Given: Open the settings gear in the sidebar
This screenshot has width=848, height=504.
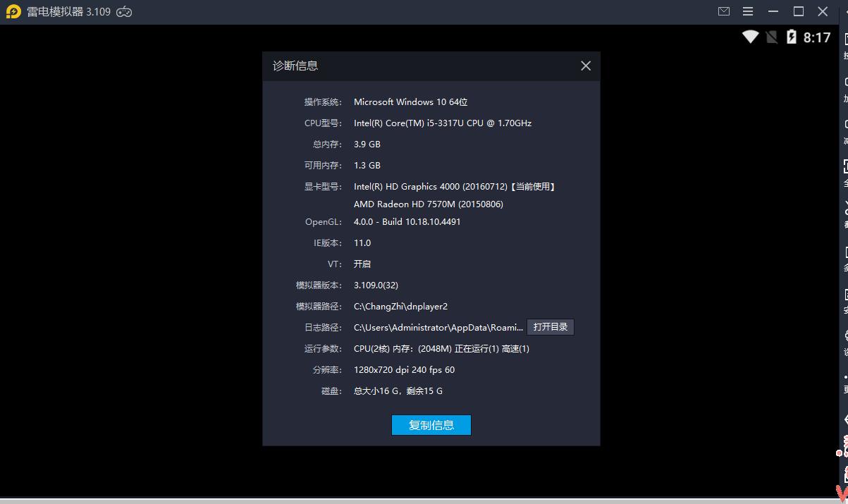Looking at the screenshot, I should pos(845,336).
